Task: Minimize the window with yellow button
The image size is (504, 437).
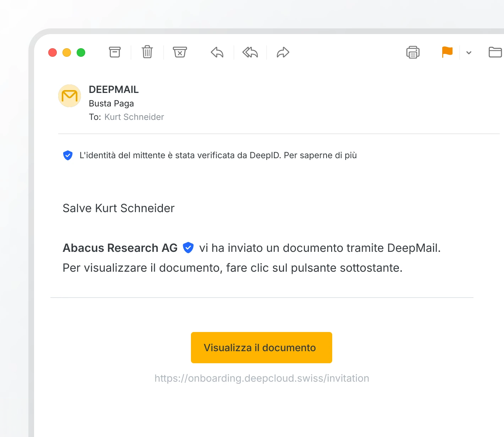Action: click(x=67, y=52)
